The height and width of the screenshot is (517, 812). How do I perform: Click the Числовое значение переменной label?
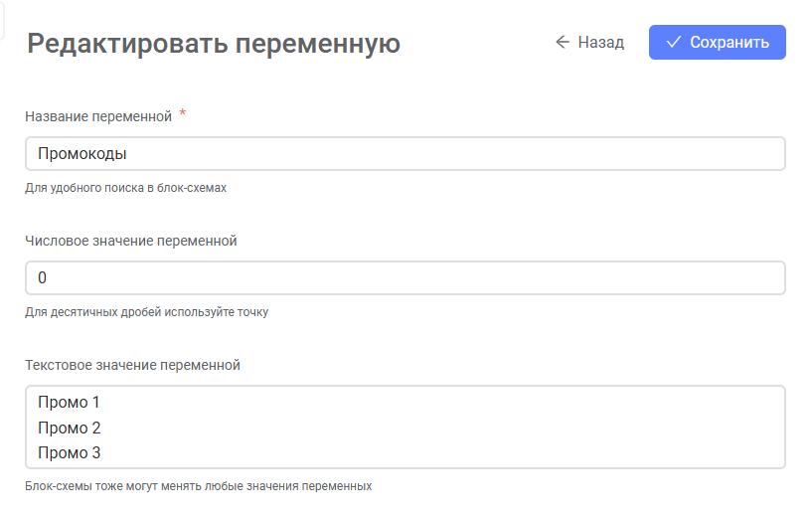(131, 241)
